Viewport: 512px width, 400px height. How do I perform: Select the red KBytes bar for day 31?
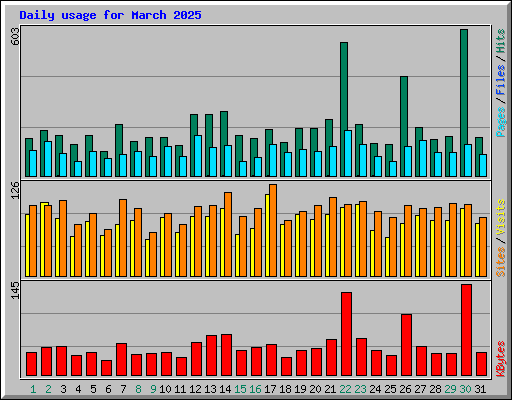[x=481, y=364]
